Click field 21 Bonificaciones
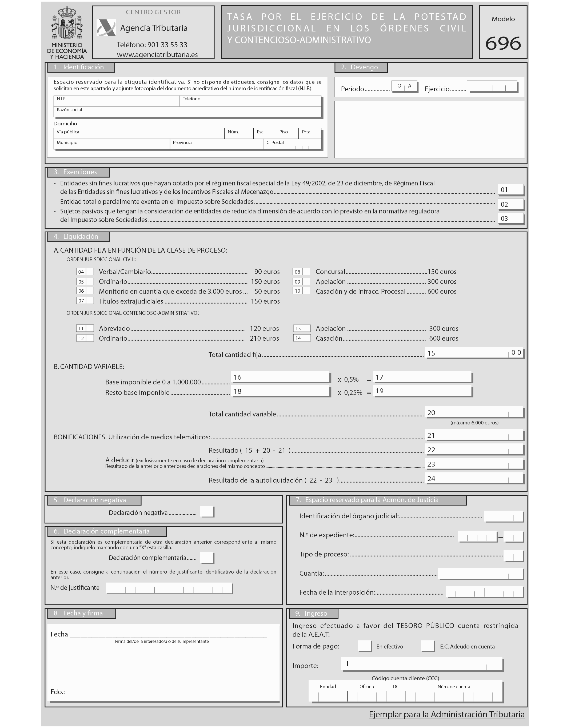The height and width of the screenshot is (728, 567). click(x=480, y=435)
